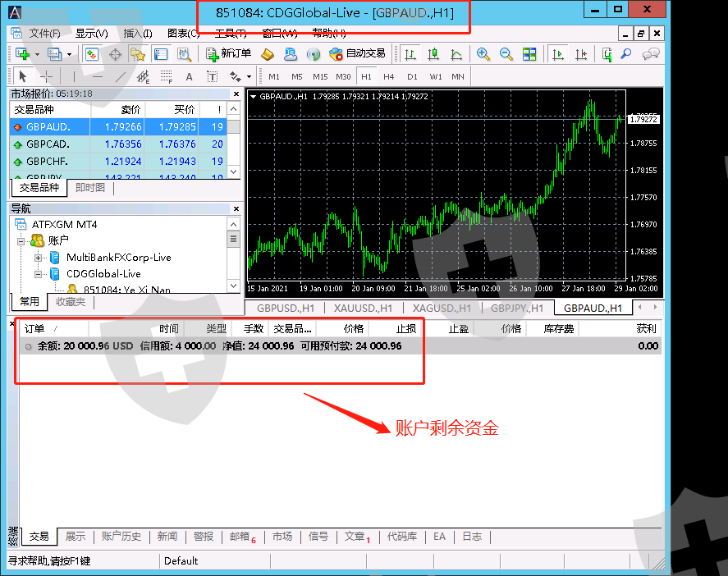Switch to the 账户历史 terminal tab
The image size is (728, 576).
pyautogui.click(x=121, y=536)
